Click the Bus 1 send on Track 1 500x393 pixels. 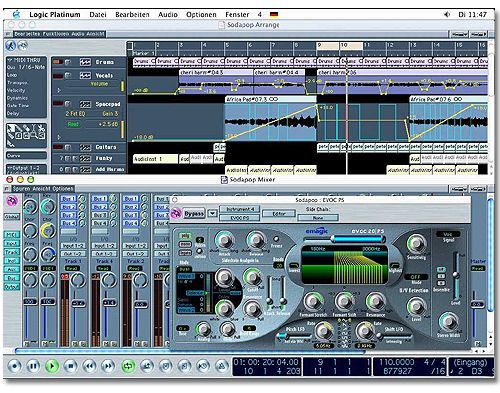[x=69, y=198]
